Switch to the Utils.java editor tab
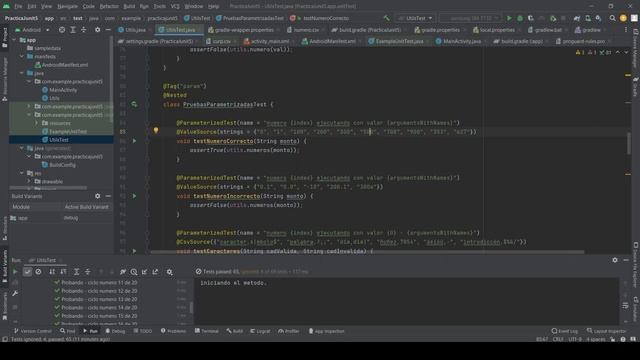This screenshot has height=360, width=640. [x=132, y=30]
